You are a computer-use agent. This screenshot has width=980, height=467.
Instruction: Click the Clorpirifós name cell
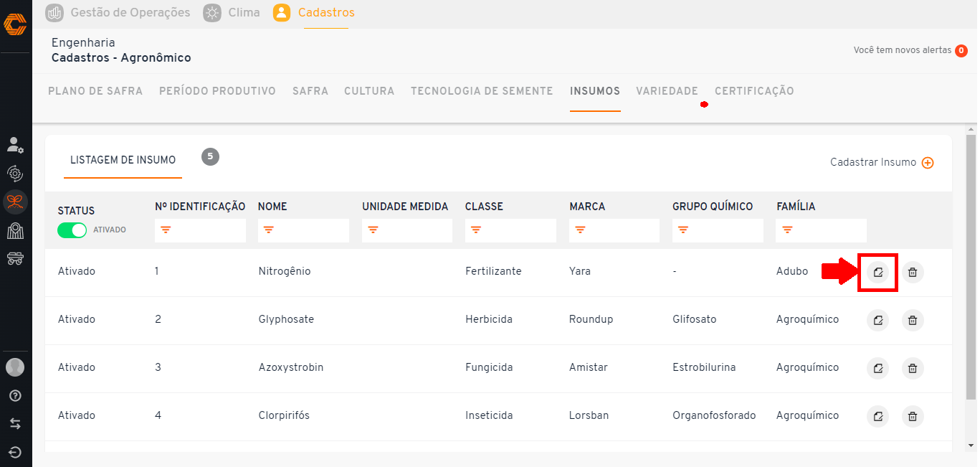(284, 416)
